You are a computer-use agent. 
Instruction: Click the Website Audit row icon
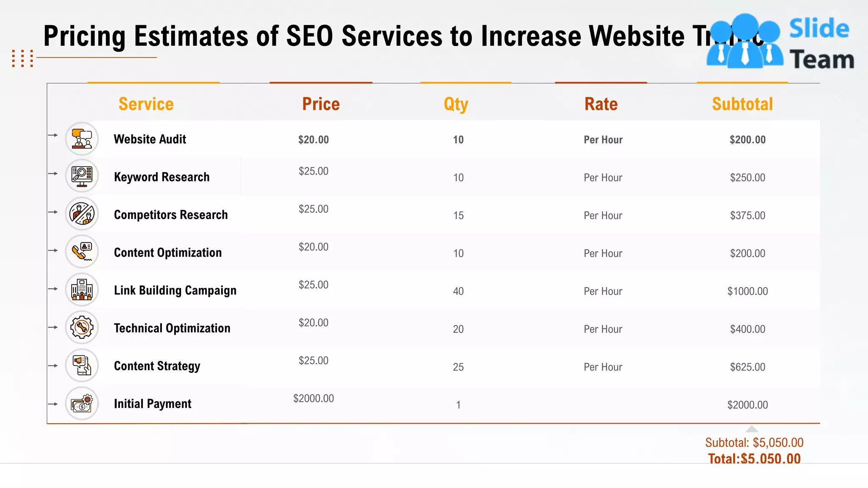pos(82,139)
